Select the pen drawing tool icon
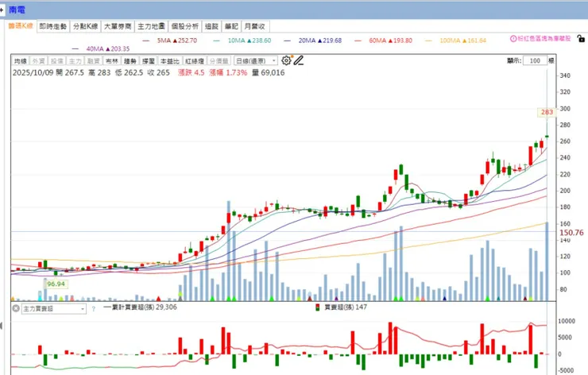 click(299, 60)
